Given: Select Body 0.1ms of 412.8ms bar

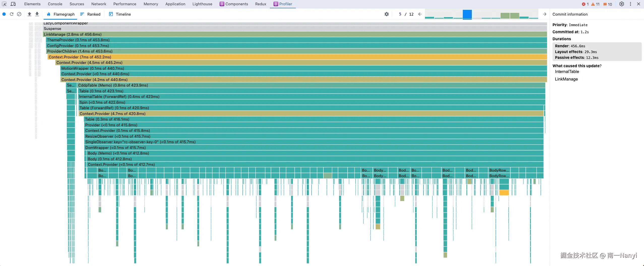Looking at the screenshot, I should pos(315,159).
